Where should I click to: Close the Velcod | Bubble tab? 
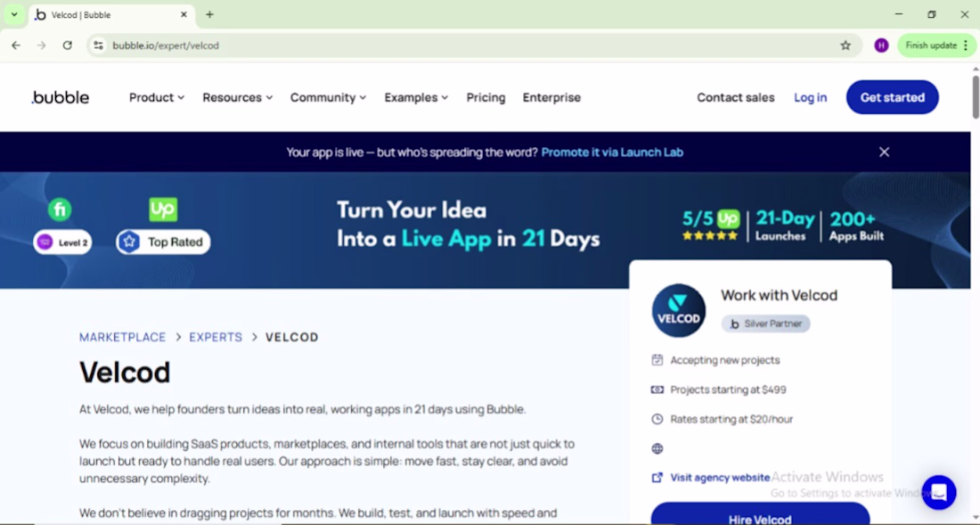184,14
